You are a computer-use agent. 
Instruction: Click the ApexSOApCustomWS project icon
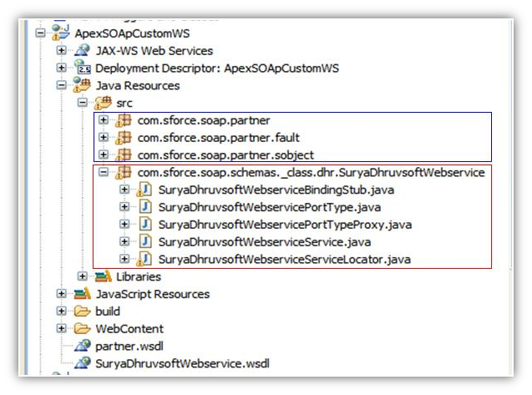tap(61, 33)
